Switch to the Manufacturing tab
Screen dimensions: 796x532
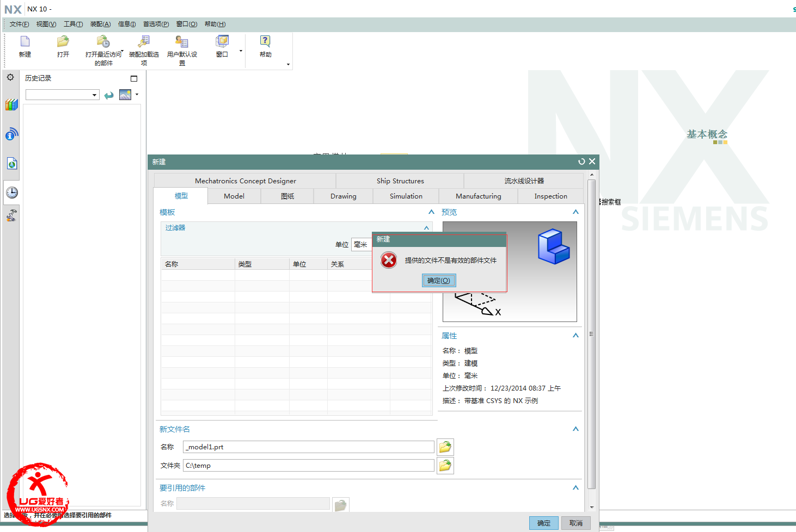[478, 196]
